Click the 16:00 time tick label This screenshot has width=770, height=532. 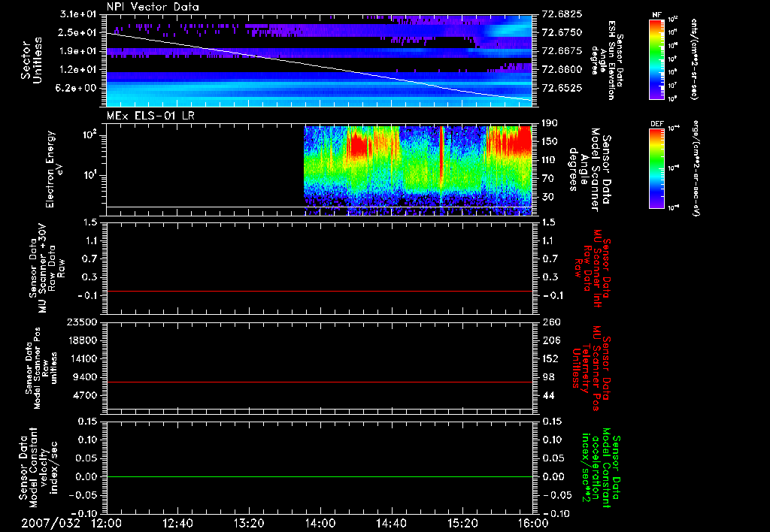(534, 523)
